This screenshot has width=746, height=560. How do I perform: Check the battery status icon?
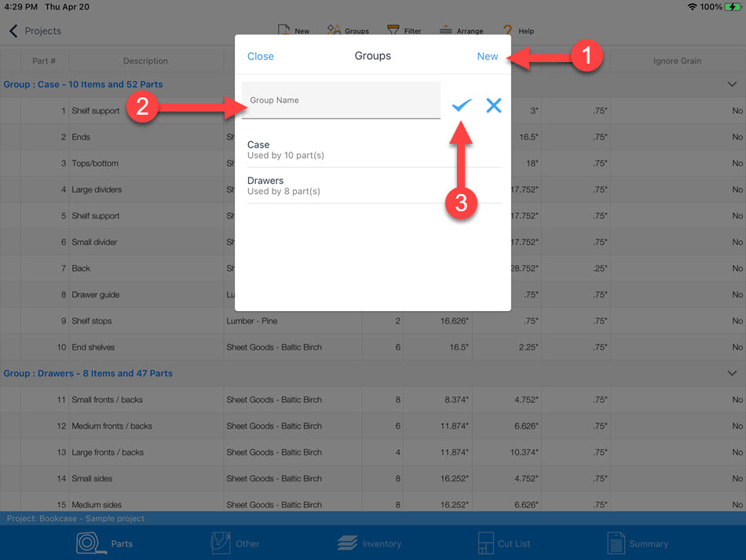(733, 6)
